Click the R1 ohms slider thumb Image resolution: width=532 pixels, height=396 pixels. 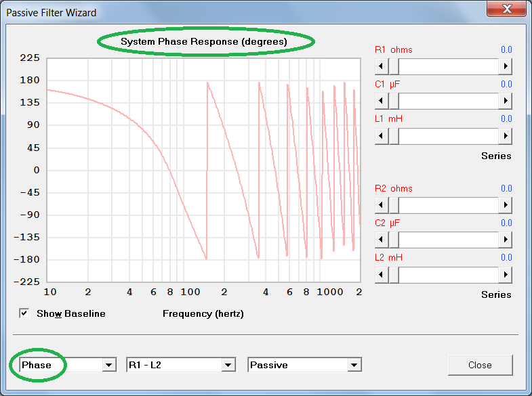tap(394, 66)
